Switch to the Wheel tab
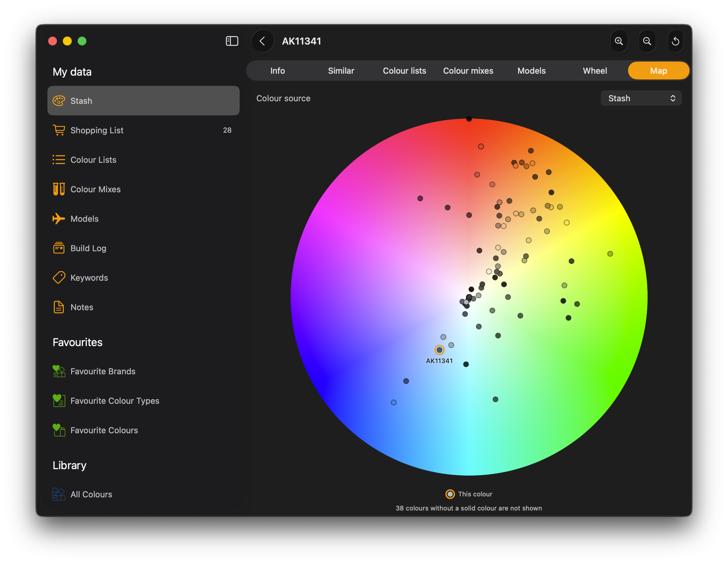Image resolution: width=728 pixels, height=564 pixels. pyautogui.click(x=595, y=71)
